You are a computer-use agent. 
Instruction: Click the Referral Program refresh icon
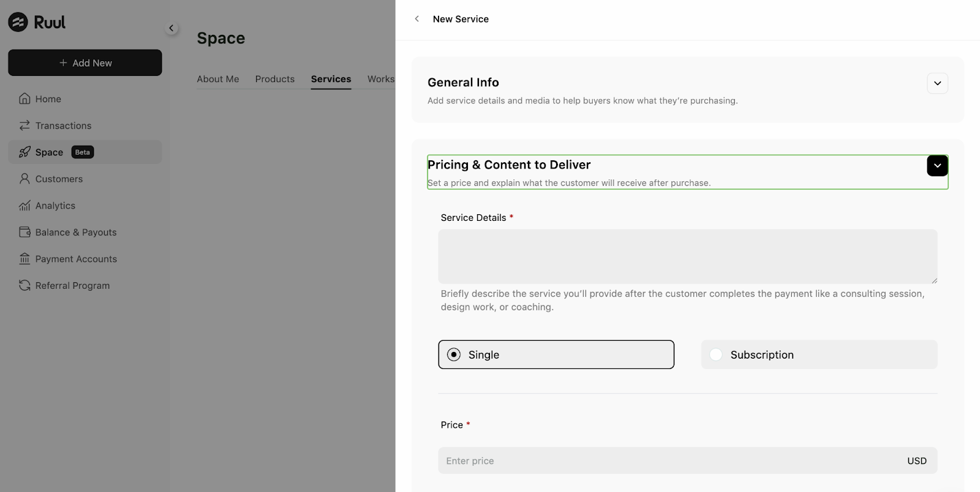click(24, 285)
